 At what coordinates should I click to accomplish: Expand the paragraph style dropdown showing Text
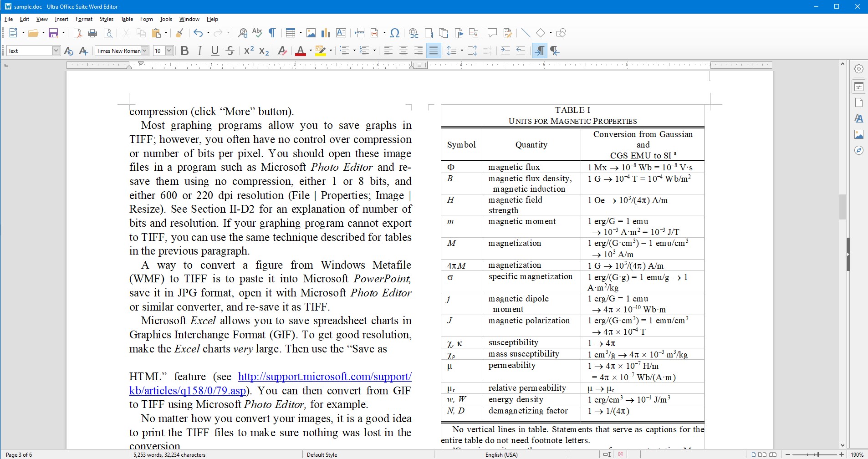[56, 51]
